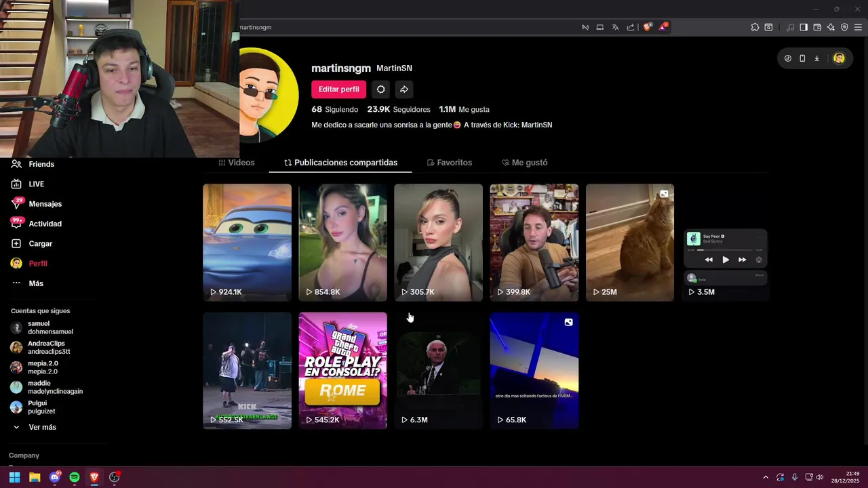Open the streamer video with 399.8K views

tap(534, 243)
